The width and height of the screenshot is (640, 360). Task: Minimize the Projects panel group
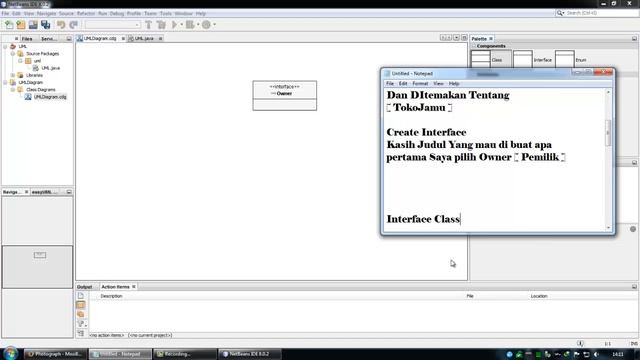tap(69, 39)
